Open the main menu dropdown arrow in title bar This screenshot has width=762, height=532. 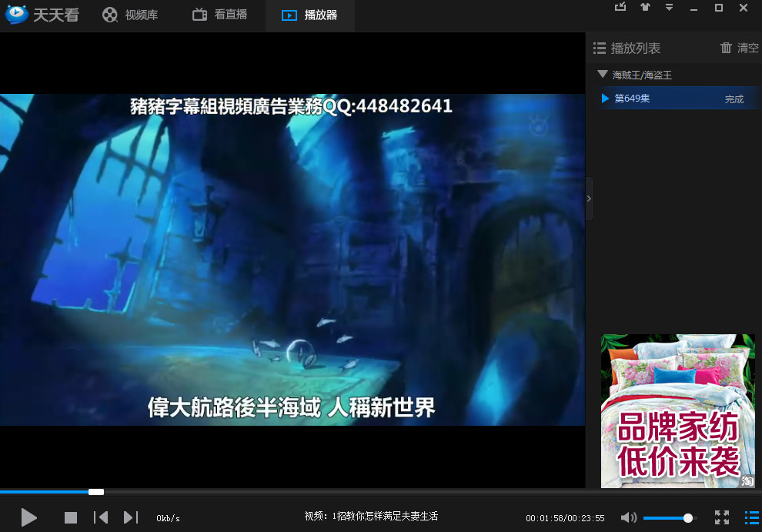click(669, 7)
